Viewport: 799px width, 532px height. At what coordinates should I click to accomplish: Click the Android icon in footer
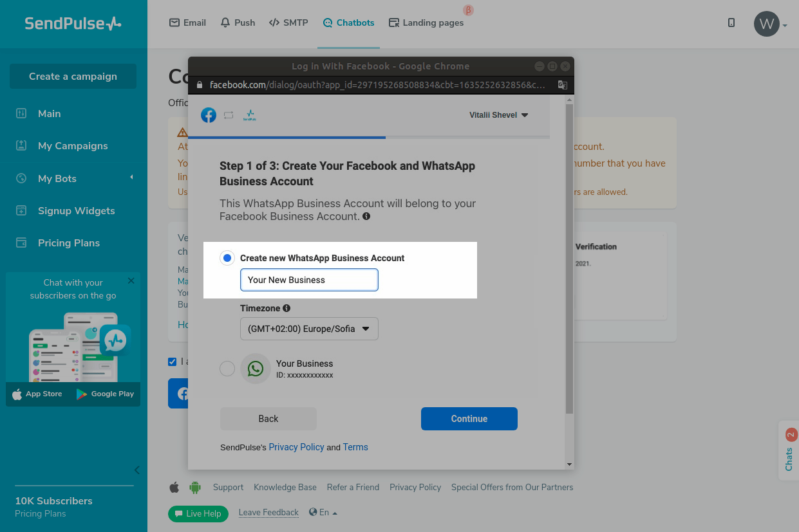[195, 488]
